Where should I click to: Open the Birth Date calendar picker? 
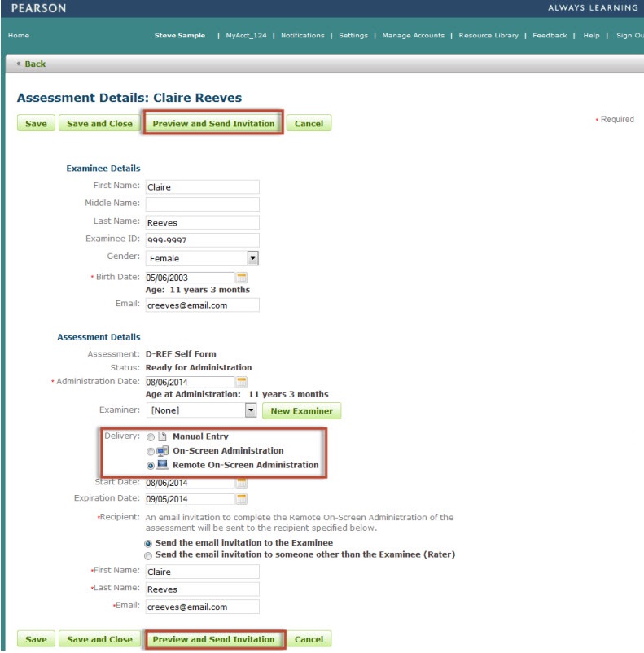tap(241, 278)
